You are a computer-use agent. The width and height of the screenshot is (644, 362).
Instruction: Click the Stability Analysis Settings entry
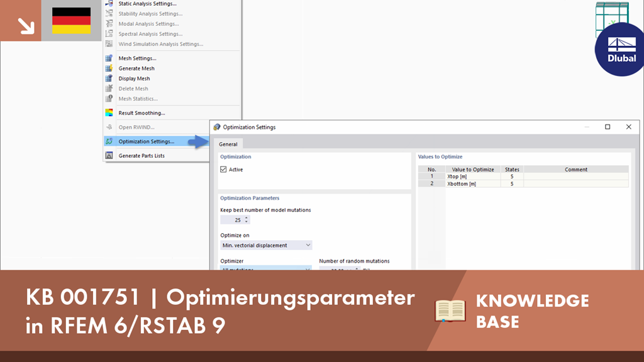point(150,14)
